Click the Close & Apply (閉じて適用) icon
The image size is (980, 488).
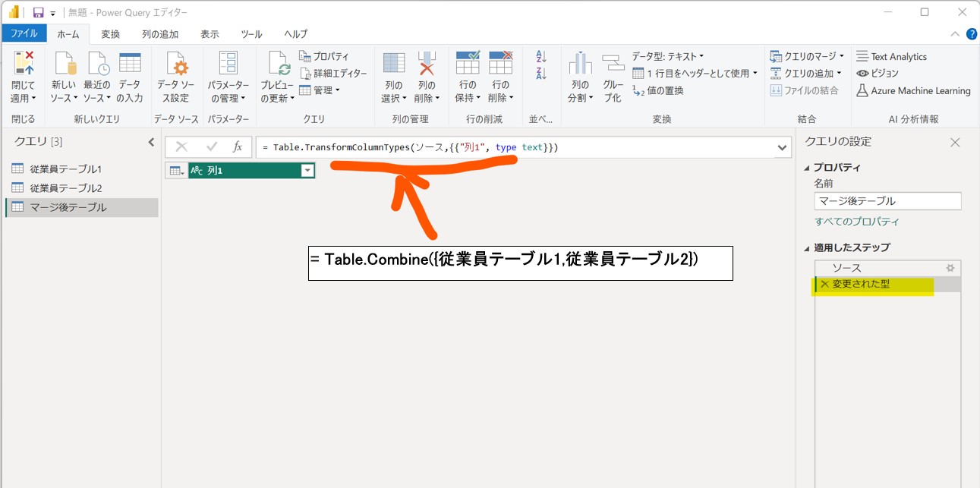click(23, 65)
